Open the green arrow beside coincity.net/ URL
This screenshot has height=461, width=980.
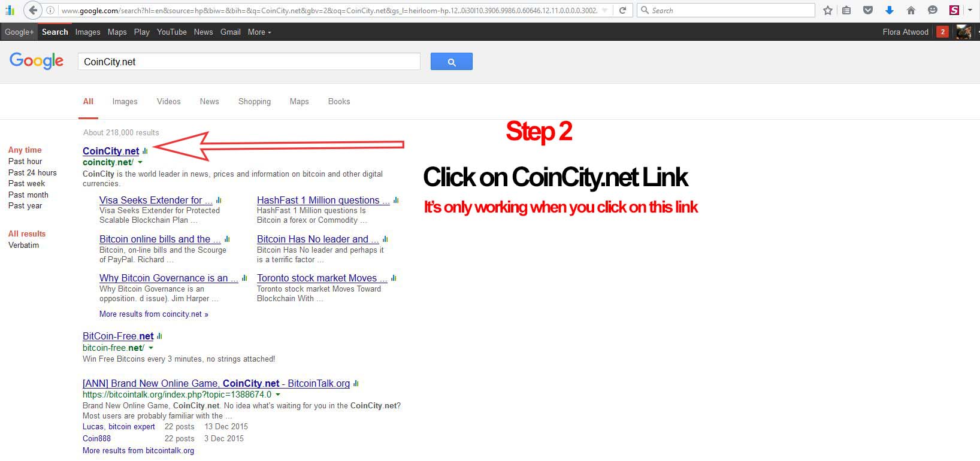point(140,162)
